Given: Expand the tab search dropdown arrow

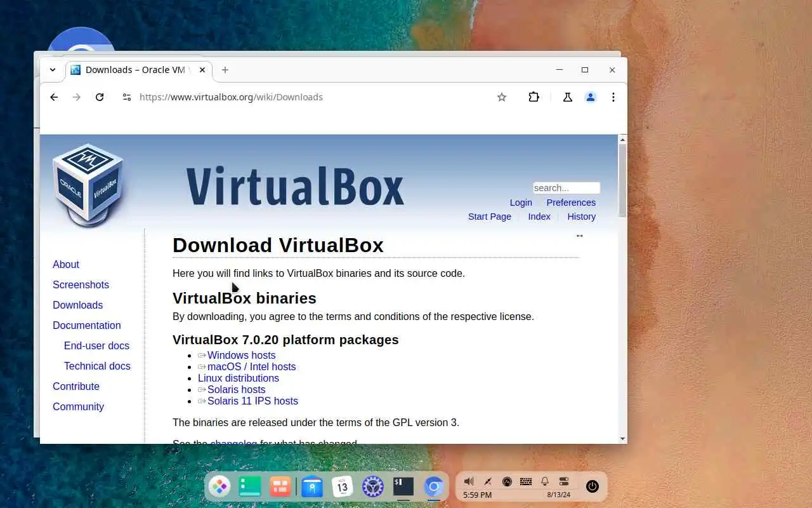Looking at the screenshot, I should pyautogui.click(x=53, y=70).
